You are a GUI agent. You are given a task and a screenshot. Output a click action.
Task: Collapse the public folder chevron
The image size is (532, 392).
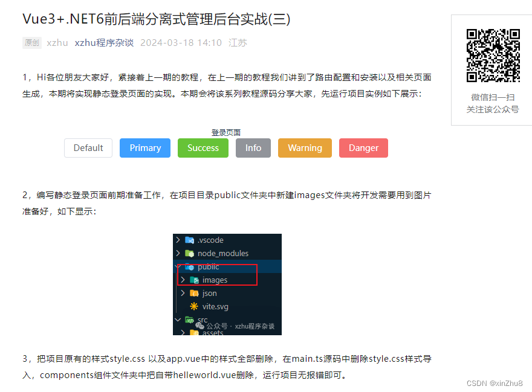pyautogui.click(x=178, y=267)
